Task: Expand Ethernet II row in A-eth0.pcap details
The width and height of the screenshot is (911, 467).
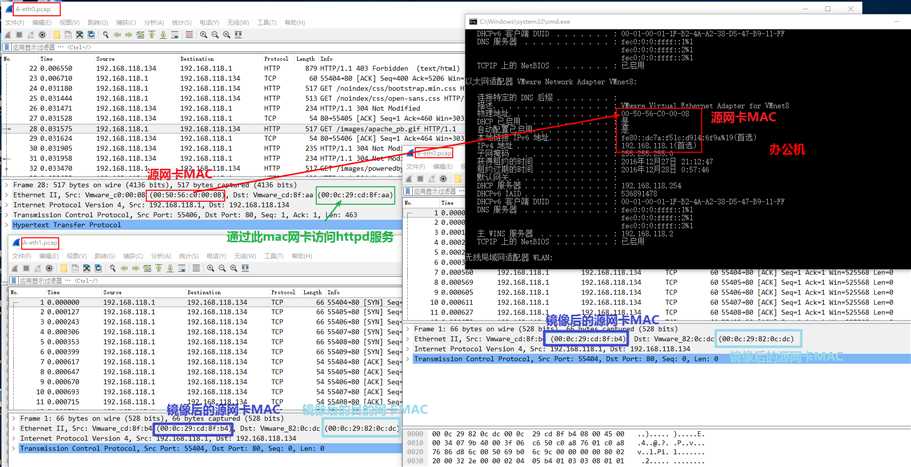Action: click(6, 195)
